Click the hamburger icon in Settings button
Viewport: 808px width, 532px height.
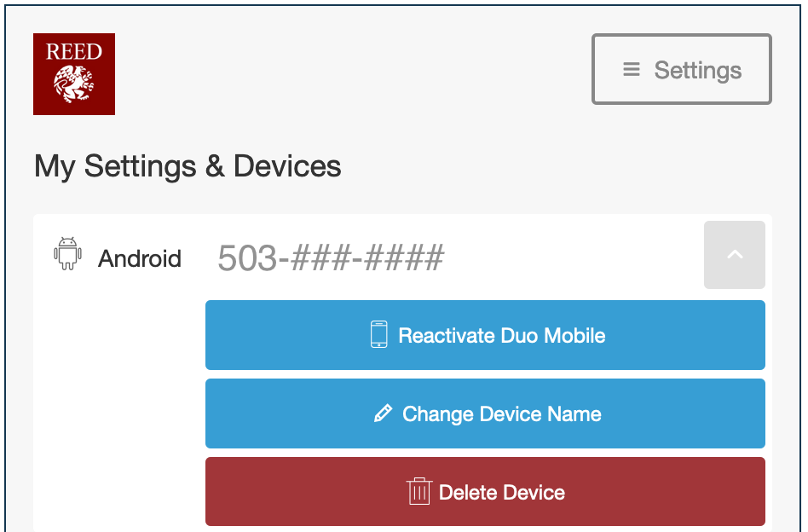coord(632,69)
